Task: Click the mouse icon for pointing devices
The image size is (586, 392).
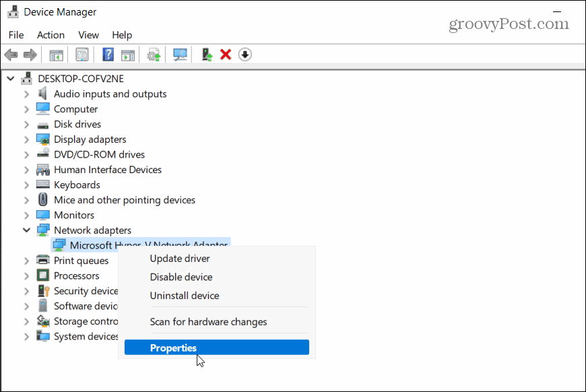Action: click(43, 199)
